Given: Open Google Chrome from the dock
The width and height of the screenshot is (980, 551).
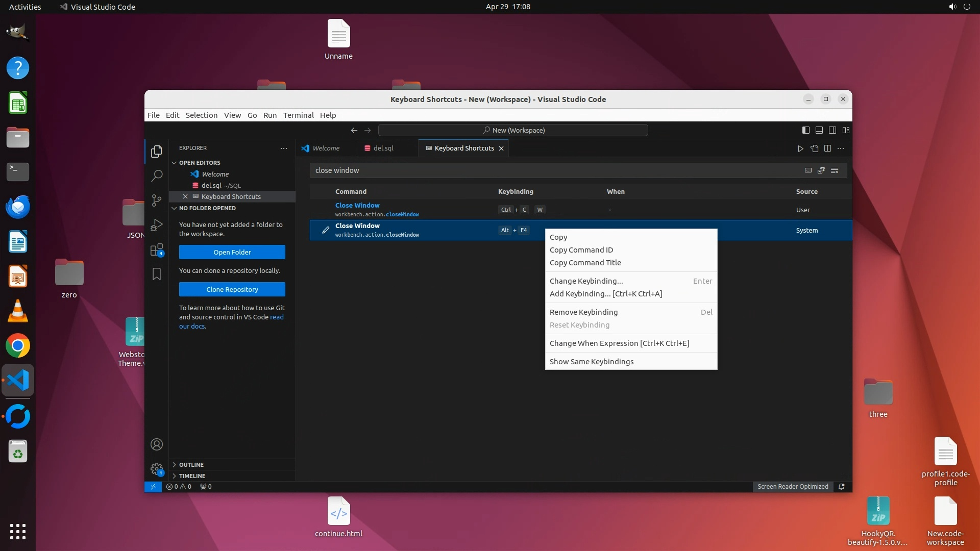Looking at the screenshot, I should point(18,346).
